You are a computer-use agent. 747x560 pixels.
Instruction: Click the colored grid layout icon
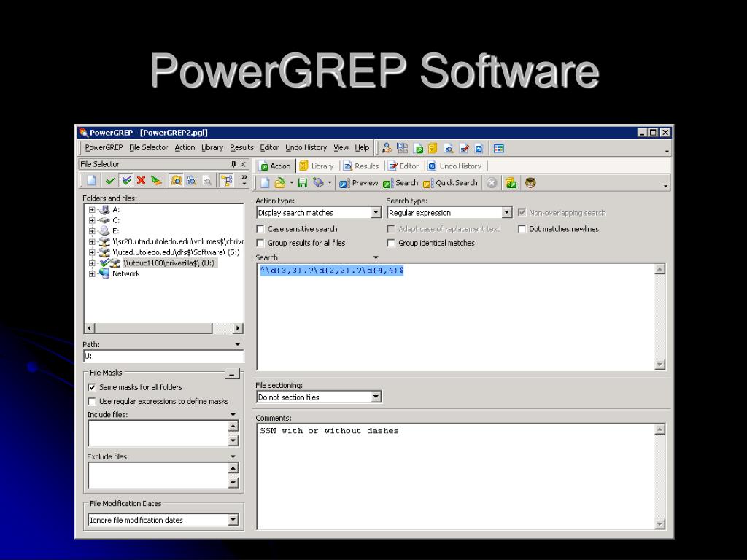[x=499, y=148]
